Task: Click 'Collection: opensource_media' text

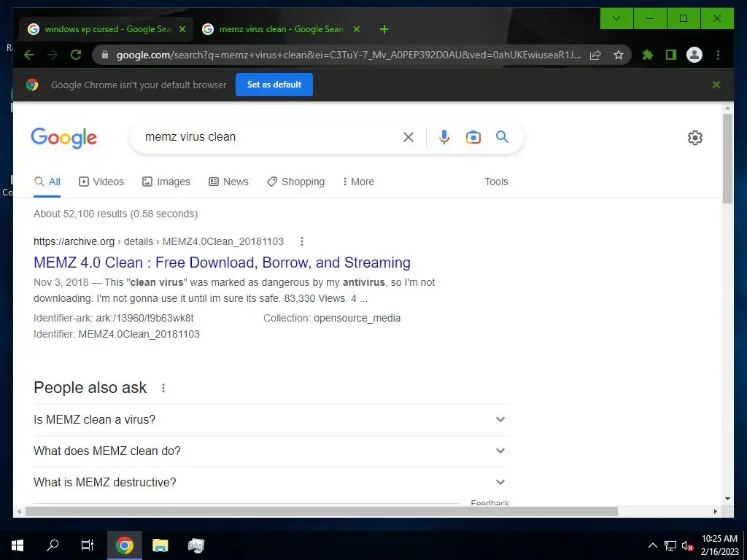Action: click(x=332, y=318)
